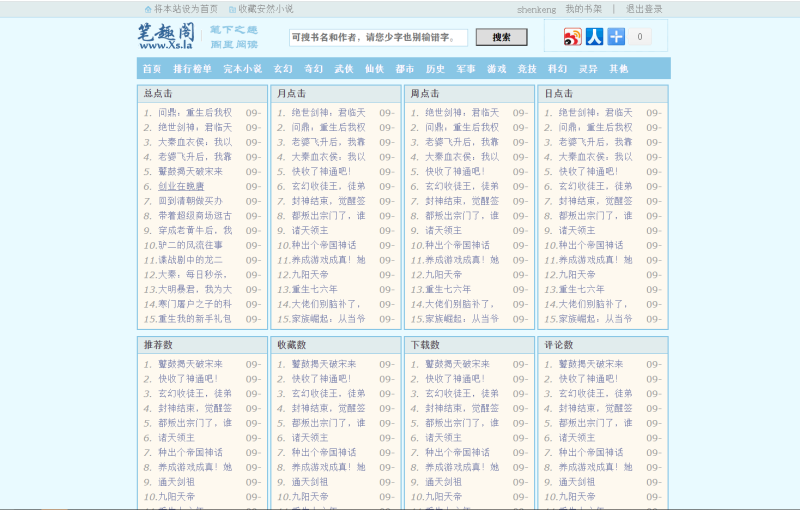The height and width of the screenshot is (510, 800).
Task: Set this site as homepage via 将本站设为首页
Action: point(186,9)
